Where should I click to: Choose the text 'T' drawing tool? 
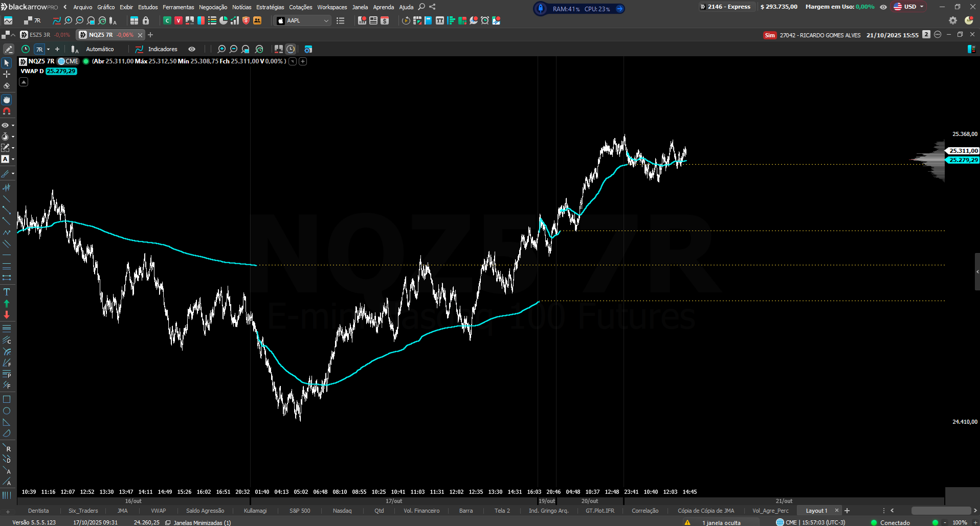(7, 292)
